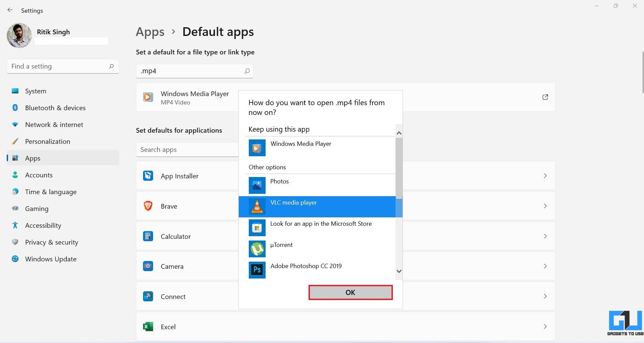Confirm selection with OK button

[351, 292]
